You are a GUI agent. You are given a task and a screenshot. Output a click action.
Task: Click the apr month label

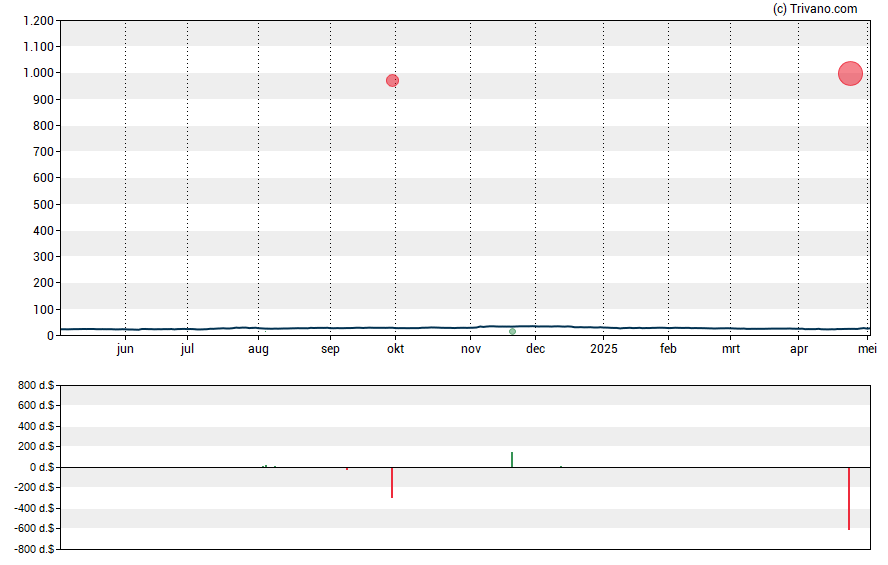click(x=799, y=349)
